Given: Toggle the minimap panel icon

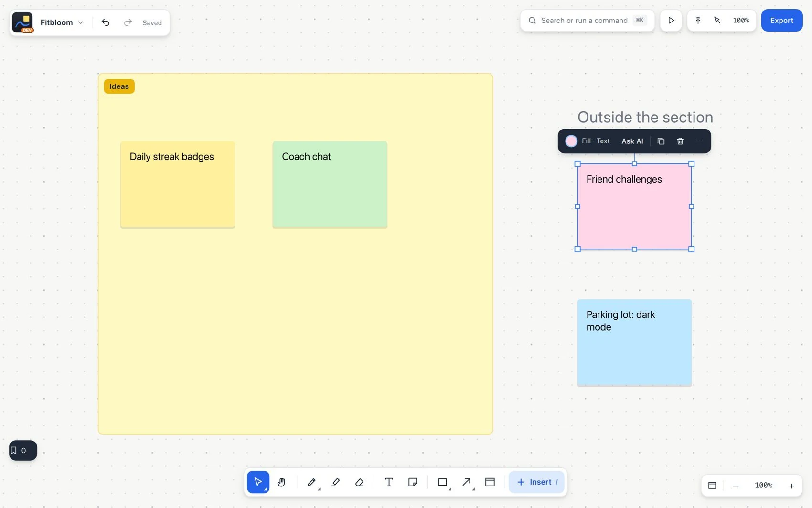Looking at the screenshot, I should click(x=712, y=486).
